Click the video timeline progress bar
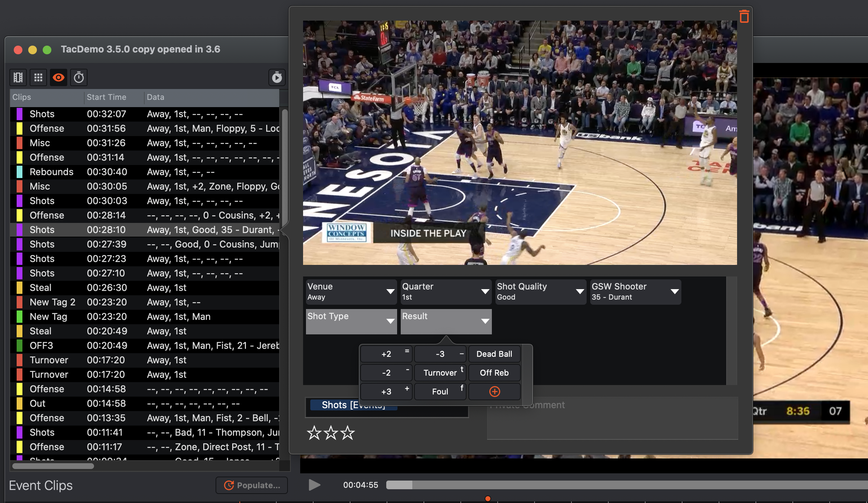Image resolution: width=868 pixels, height=503 pixels. tap(627, 485)
